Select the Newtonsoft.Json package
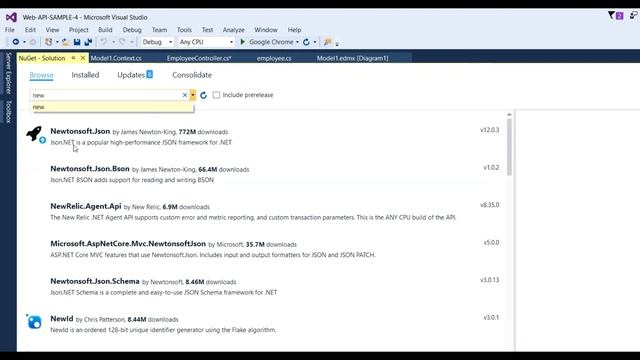Viewport: 640px width, 360px height. [262, 136]
